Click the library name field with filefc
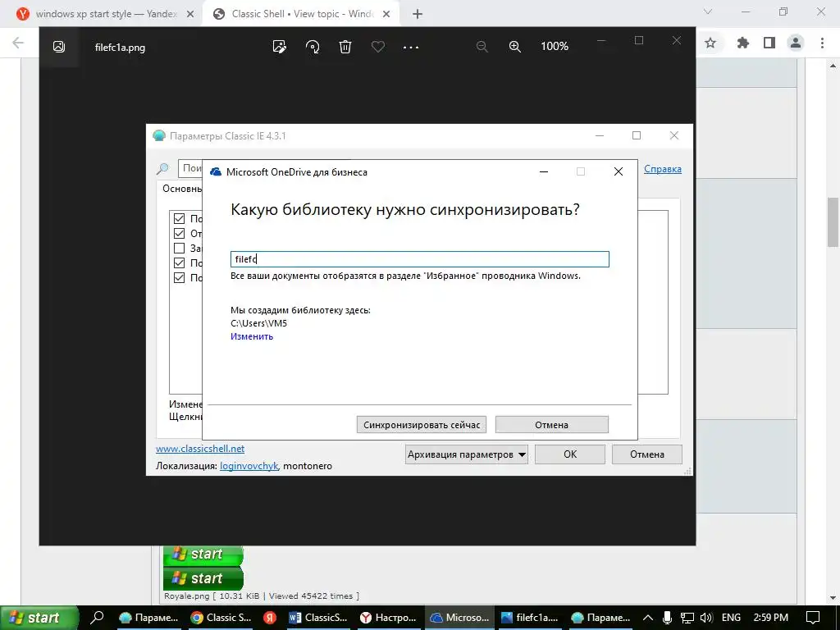Viewport: 840px width, 630px height. point(419,259)
